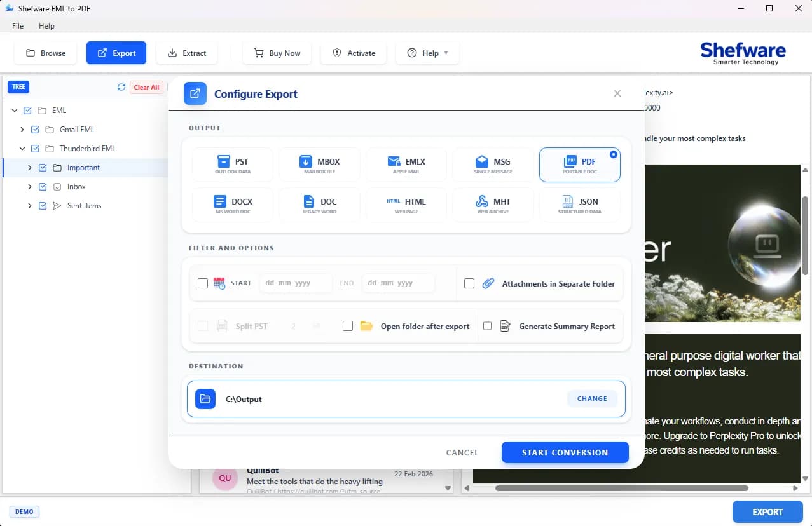Pick the MHT web archive format
The width and height of the screenshot is (812, 526).
pos(493,205)
